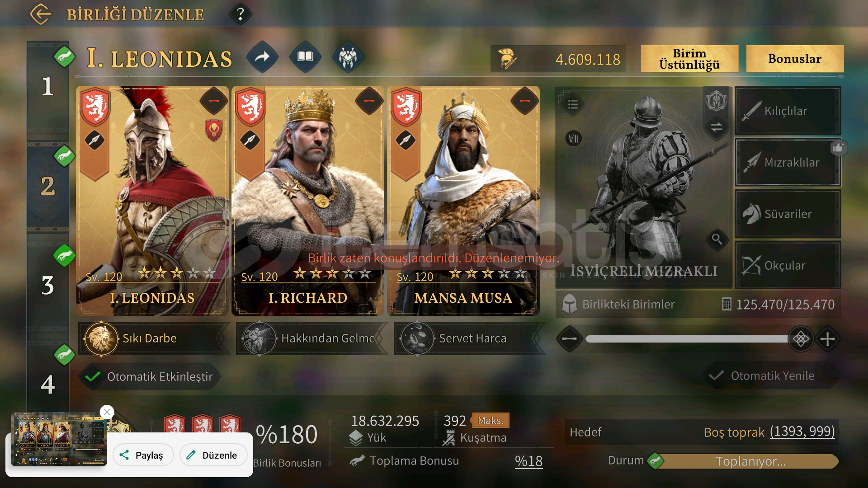Open the Bonuslar button
The image size is (868, 488).
[795, 59]
